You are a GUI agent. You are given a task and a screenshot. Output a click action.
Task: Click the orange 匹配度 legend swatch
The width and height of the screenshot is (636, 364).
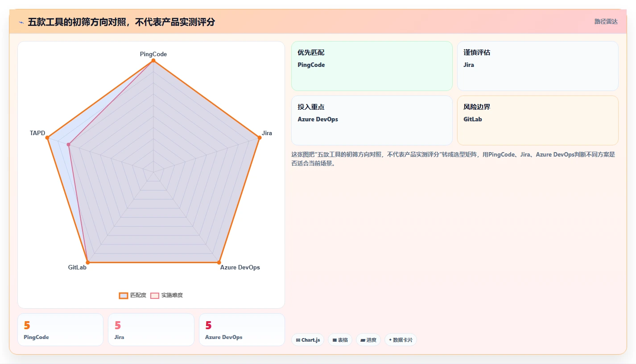coord(124,295)
